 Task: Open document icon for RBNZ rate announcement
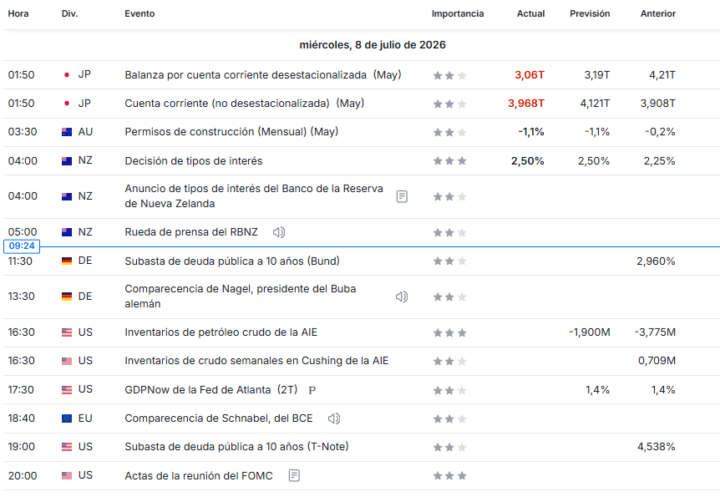pyautogui.click(x=402, y=197)
